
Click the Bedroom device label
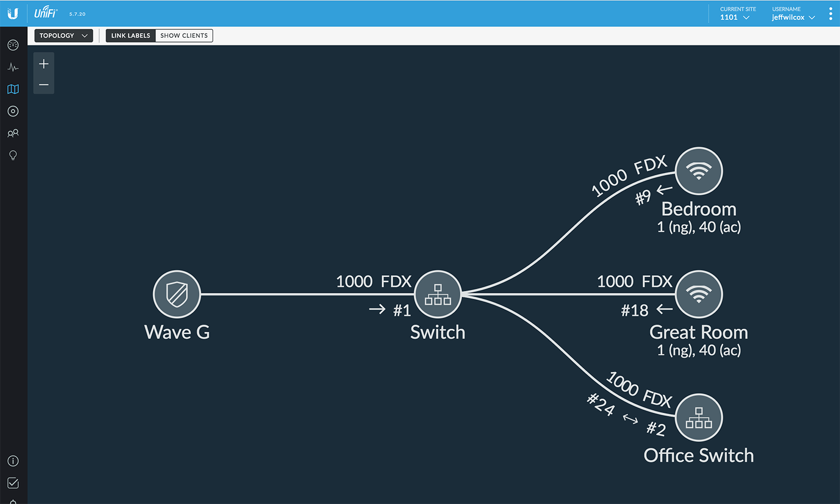pyautogui.click(x=699, y=209)
